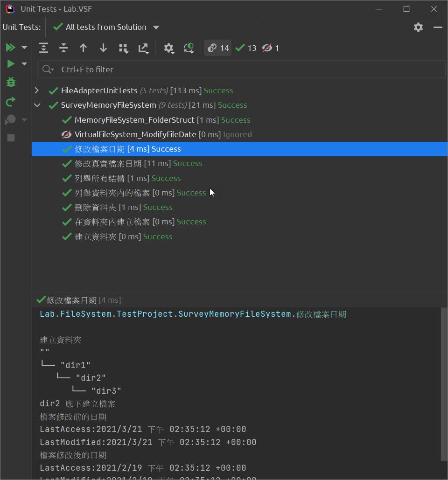Repeat the previous run with the green rerun icon
This screenshot has height=480, width=448.
[11, 102]
